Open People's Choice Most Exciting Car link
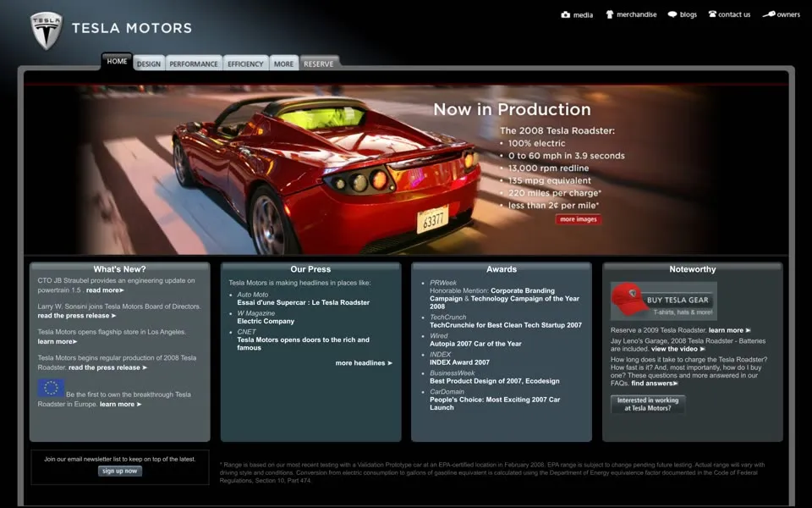 (x=495, y=403)
